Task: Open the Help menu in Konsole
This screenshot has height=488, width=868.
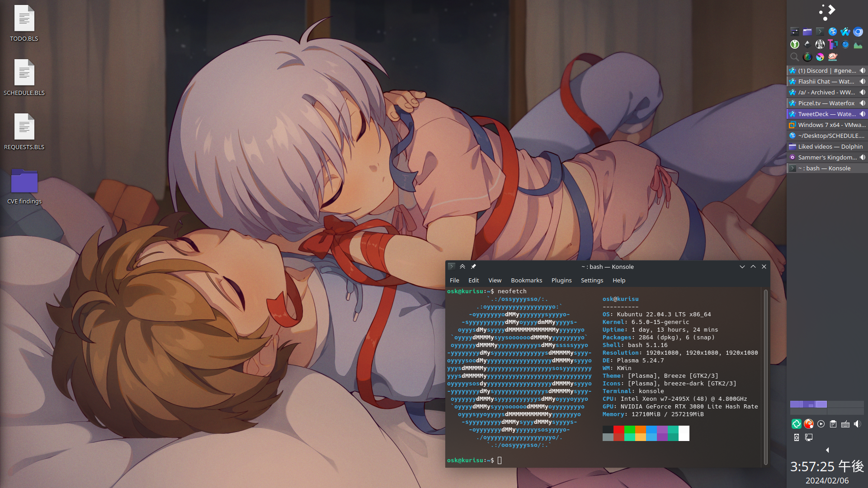Action: click(619, 280)
